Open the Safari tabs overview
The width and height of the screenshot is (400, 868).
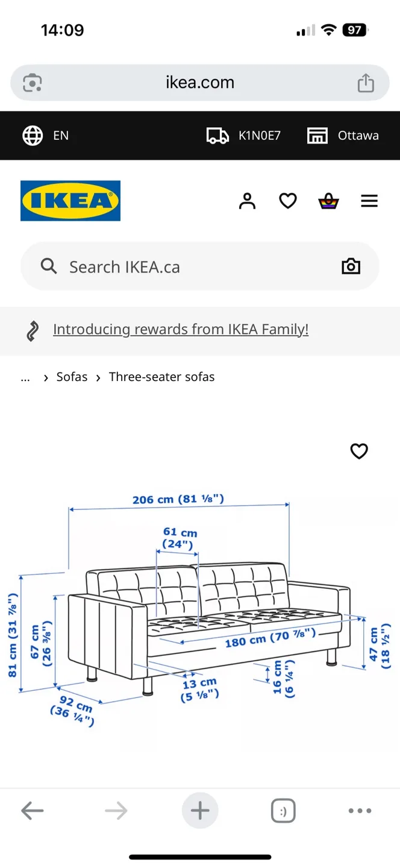pos(283,811)
